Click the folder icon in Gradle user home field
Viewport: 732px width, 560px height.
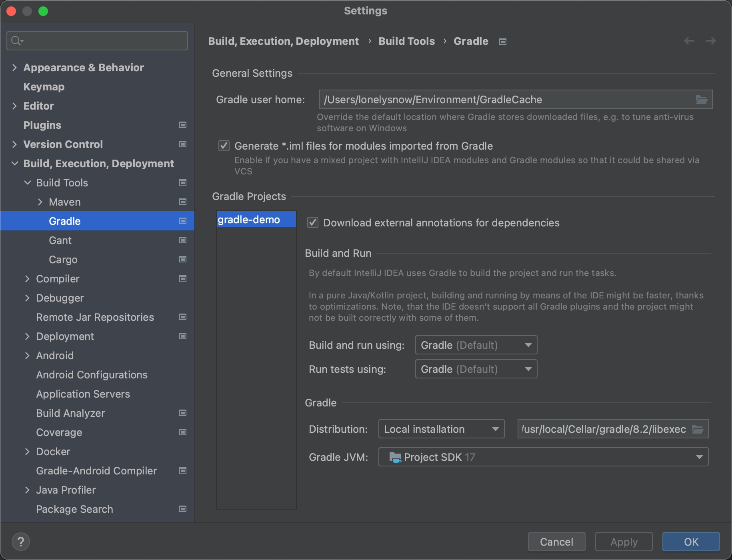[701, 100]
